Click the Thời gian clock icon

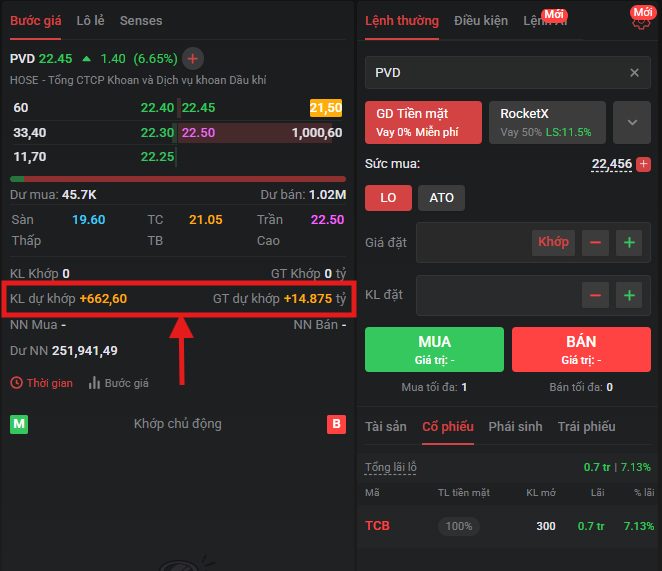tap(17, 383)
